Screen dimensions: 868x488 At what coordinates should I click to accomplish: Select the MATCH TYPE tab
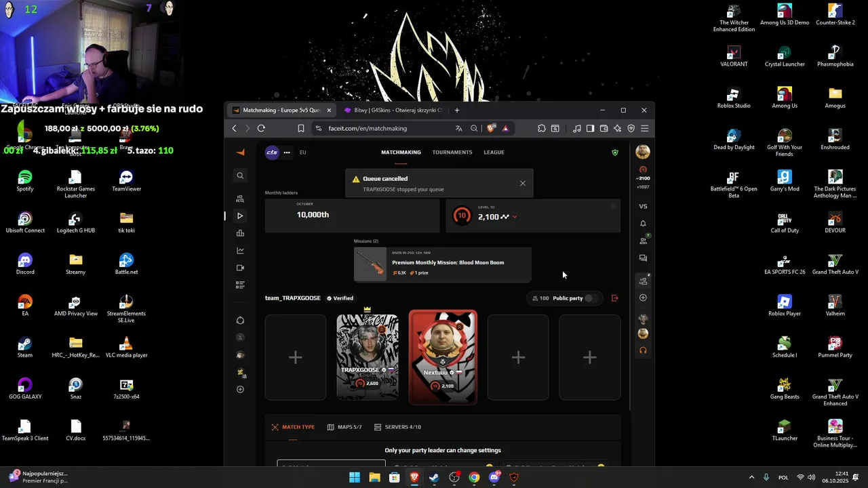click(293, 427)
